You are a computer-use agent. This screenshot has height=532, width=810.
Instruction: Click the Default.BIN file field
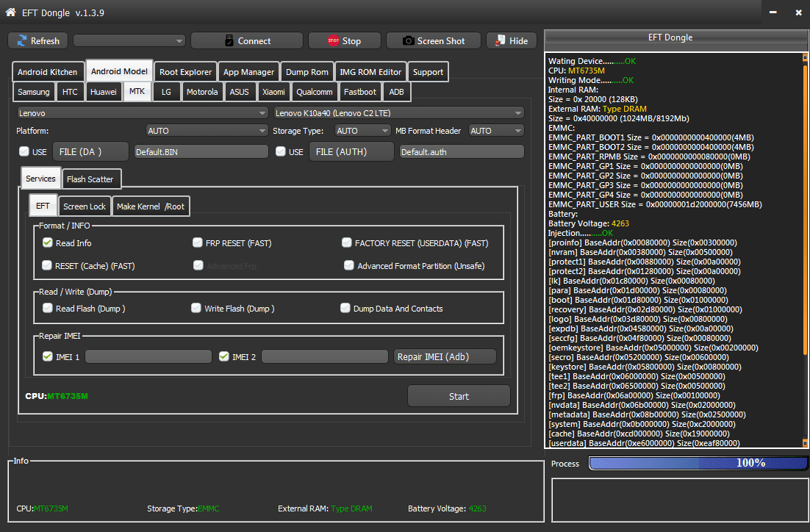201,151
